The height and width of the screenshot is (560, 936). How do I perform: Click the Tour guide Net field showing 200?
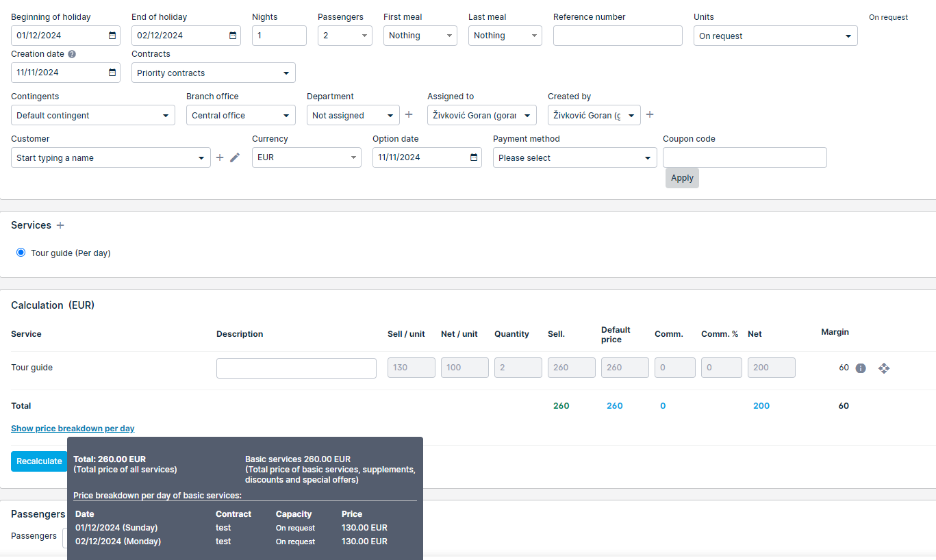[x=772, y=368]
